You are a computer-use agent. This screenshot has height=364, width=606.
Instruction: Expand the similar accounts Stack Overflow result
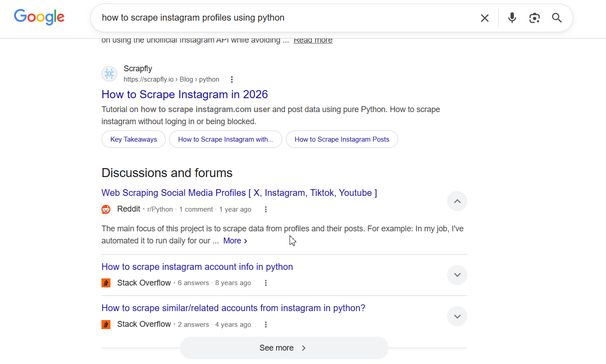[457, 316]
